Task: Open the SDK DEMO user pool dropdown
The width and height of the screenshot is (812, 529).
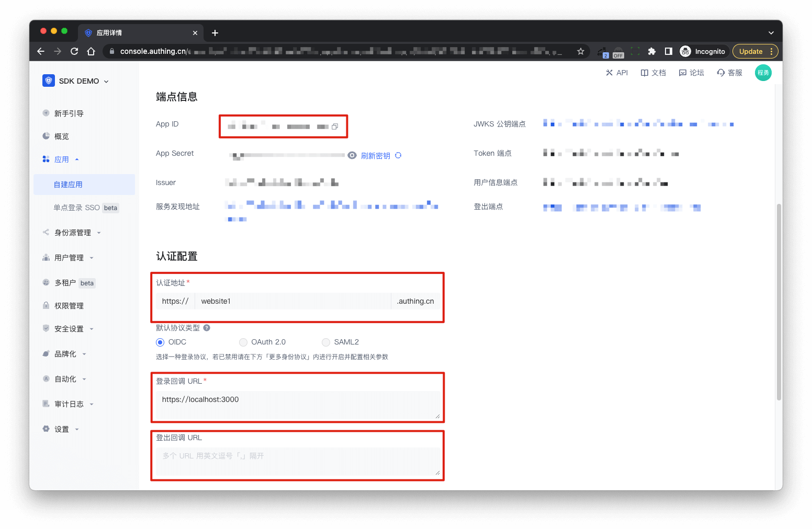Action: click(x=76, y=81)
